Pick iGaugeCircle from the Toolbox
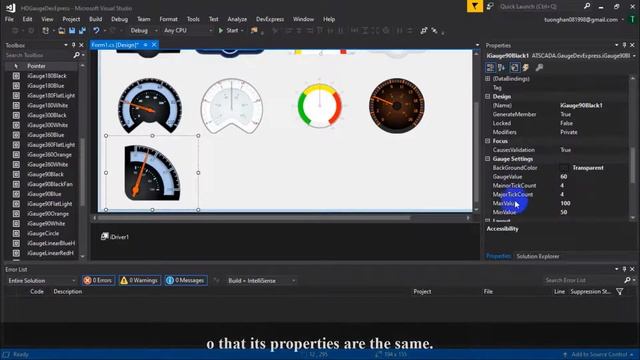The image size is (640, 360). coord(42,233)
